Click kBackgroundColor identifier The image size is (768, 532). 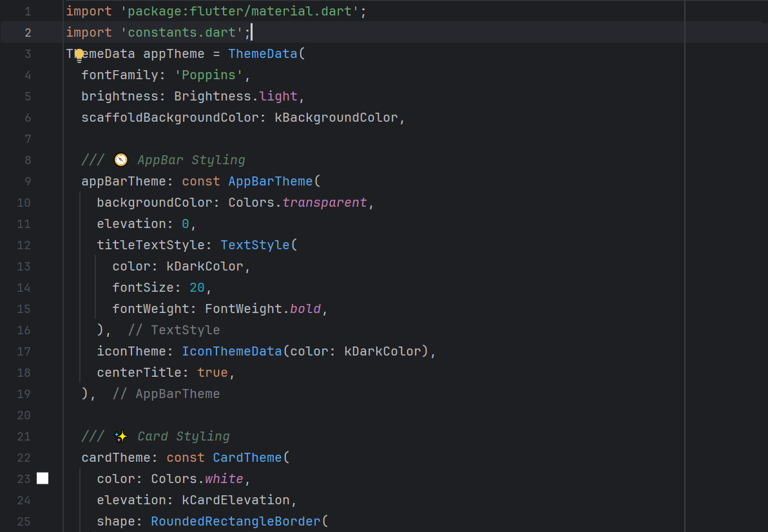336,117
